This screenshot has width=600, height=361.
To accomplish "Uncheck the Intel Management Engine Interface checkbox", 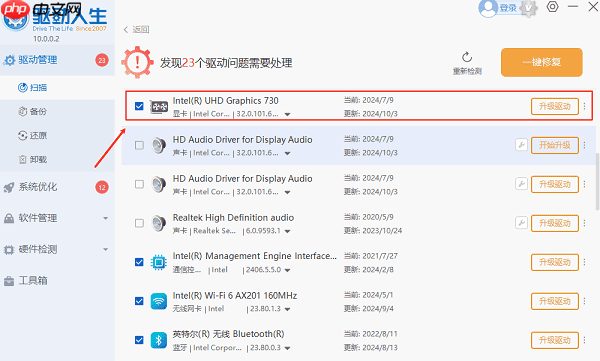I will (x=139, y=262).
